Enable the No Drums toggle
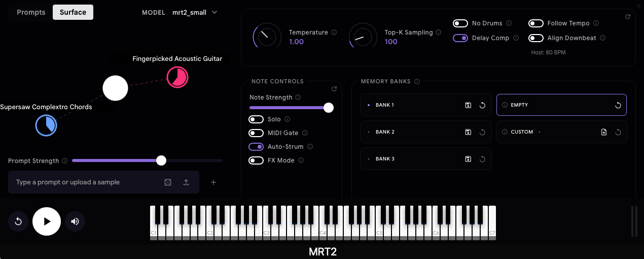The width and height of the screenshot is (644, 259). click(460, 23)
